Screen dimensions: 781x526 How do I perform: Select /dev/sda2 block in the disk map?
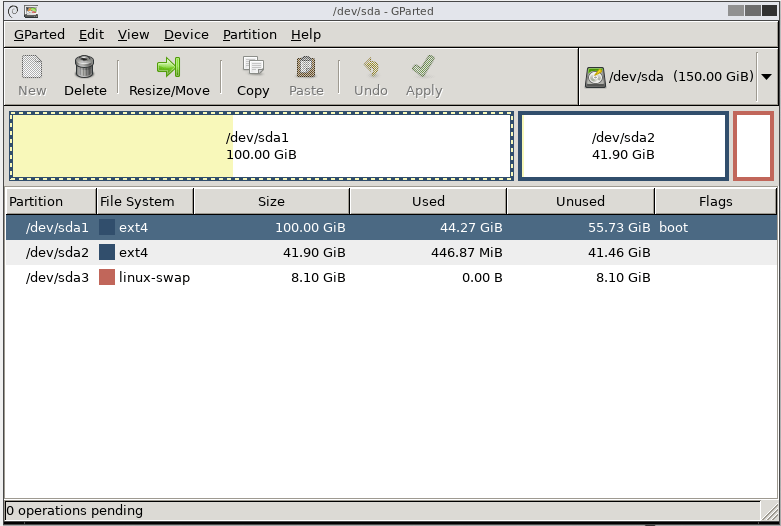coord(623,146)
